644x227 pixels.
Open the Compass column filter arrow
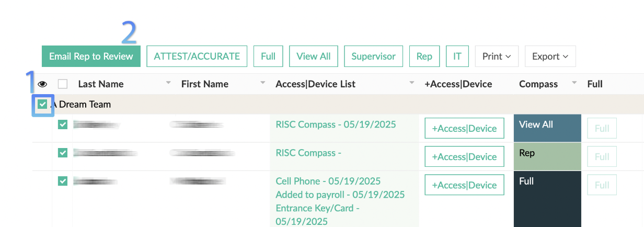(575, 83)
